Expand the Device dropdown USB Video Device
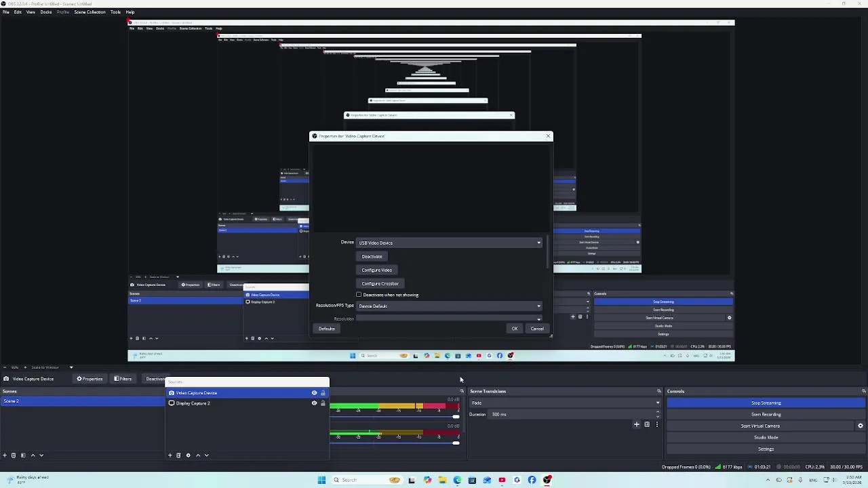This screenshot has height=488, width=868. coord(450,243)
